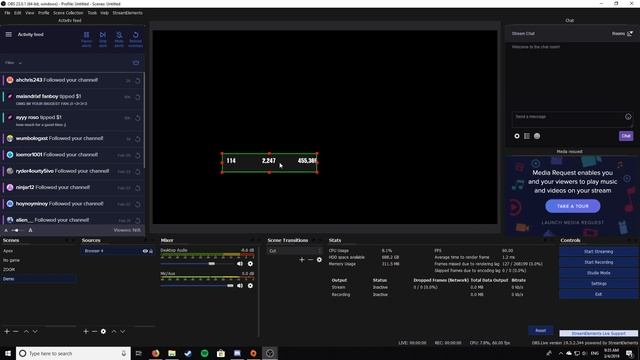Open Settings from Controls panel
Image resolution: width=640 pixels, height=360 pixels.
(x=598, y=284)
